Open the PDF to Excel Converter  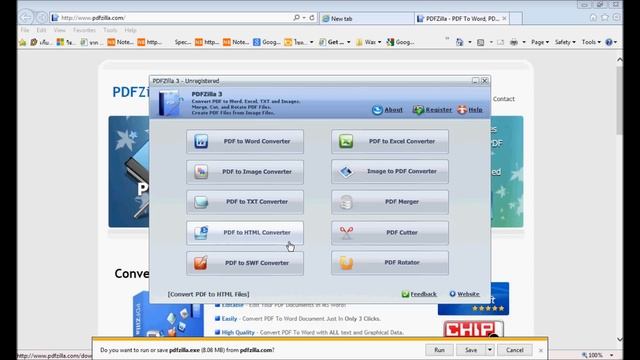tap(390, 142)
